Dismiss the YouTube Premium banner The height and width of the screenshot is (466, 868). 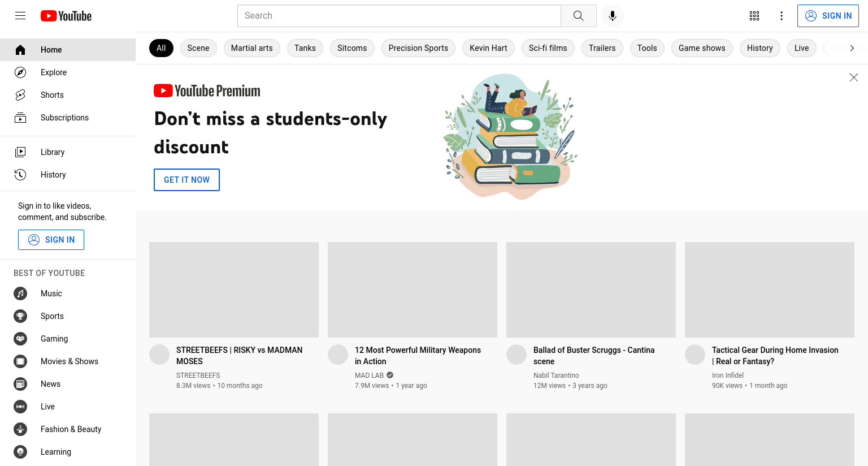pos(854,77)
